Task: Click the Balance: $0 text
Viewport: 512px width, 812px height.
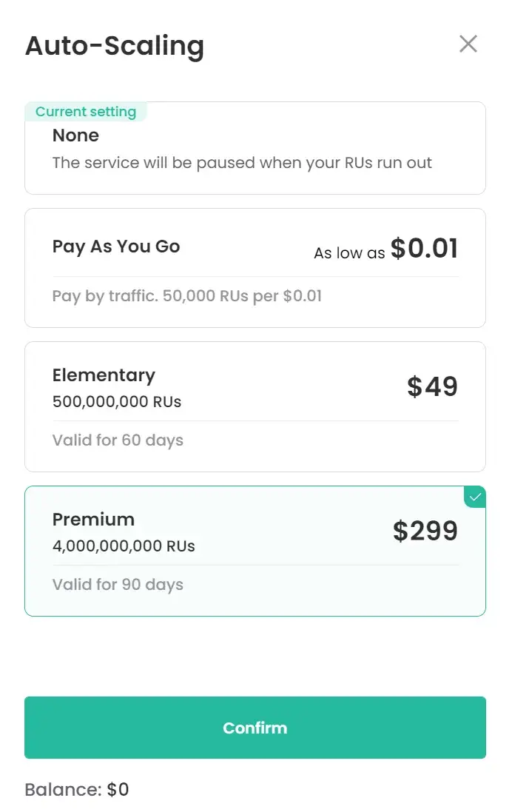Action: [x=77, y=789]
